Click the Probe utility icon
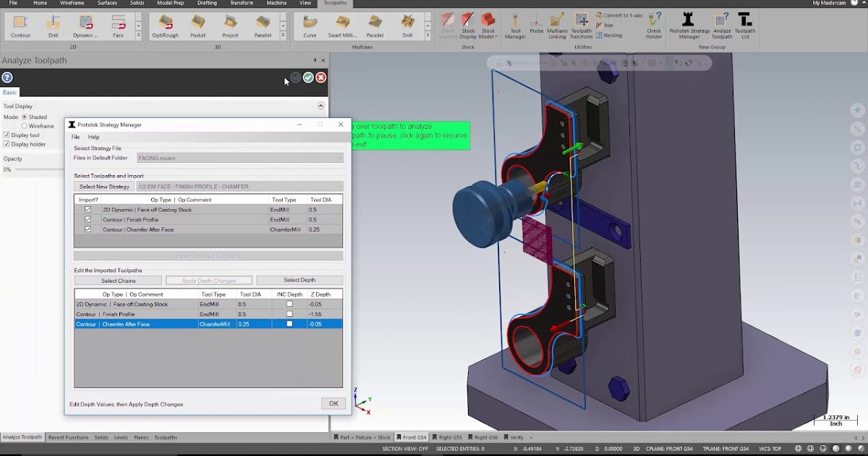 pos(536,23)
